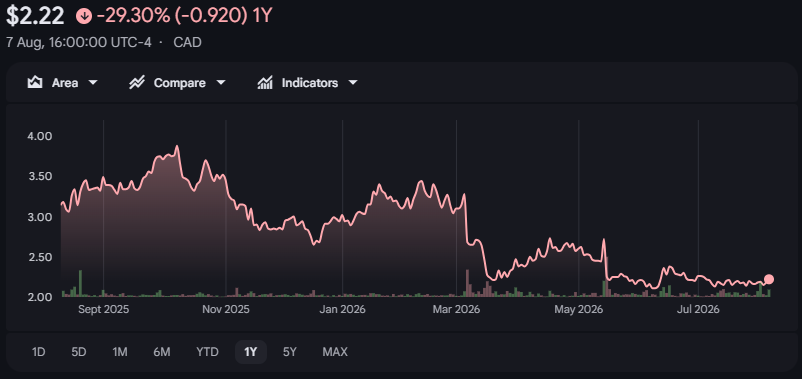Switch to the 6M range

click(162, 352)
